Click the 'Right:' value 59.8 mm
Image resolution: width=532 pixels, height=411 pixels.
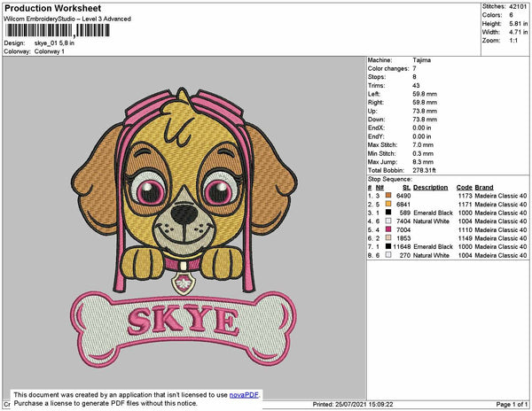tap(425, 103)
